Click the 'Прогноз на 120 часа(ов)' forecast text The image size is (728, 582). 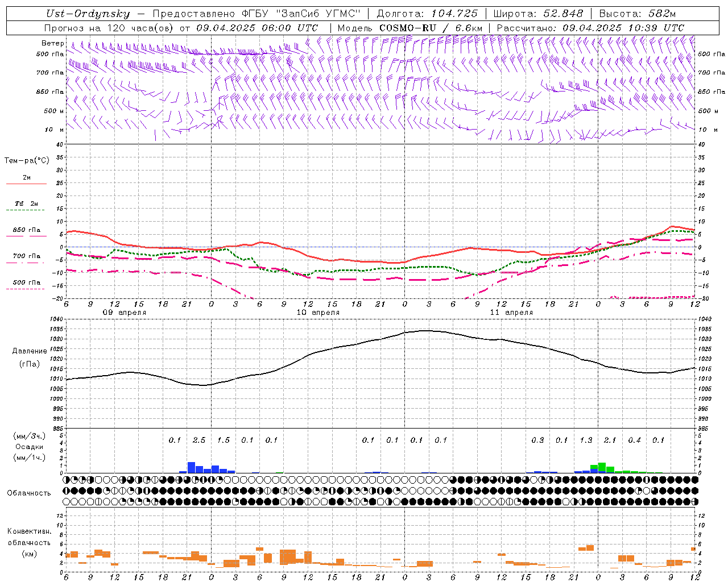(x=109, y=28)
